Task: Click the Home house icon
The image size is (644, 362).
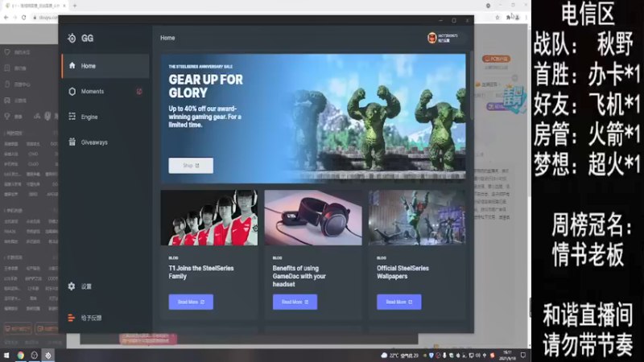Action: tap(72, 66)
